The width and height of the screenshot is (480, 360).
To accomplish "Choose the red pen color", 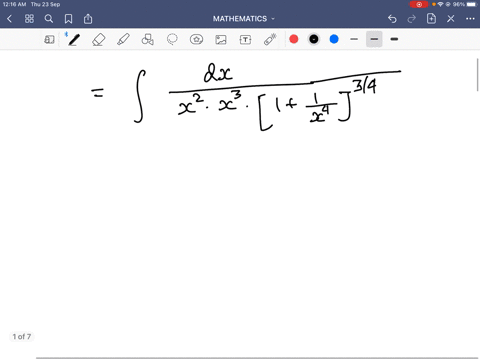I will click(x=294, y=39).
